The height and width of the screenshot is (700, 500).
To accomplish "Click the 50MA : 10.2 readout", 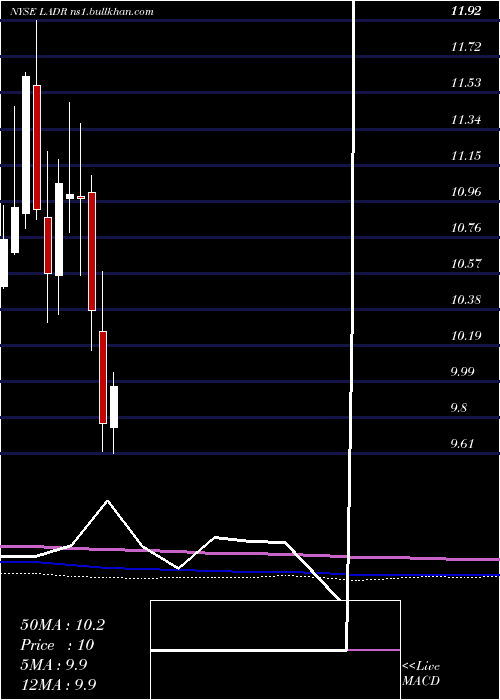I will point(62,625).
